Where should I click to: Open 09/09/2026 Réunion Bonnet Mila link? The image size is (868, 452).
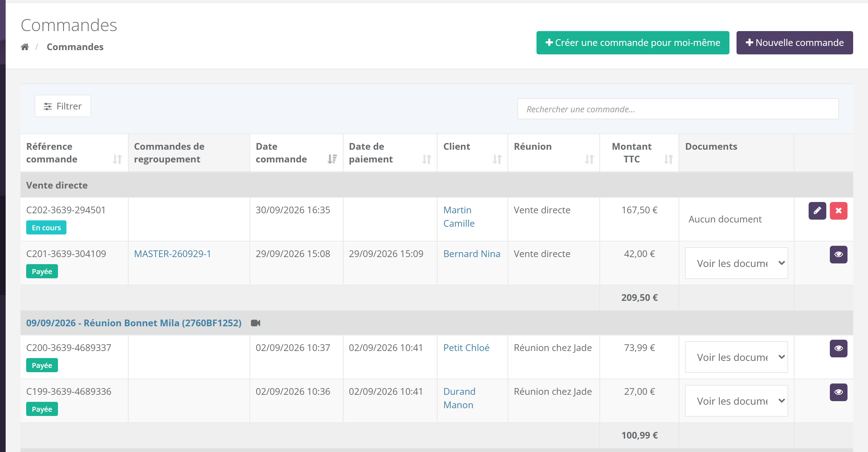tap(134, 323)
